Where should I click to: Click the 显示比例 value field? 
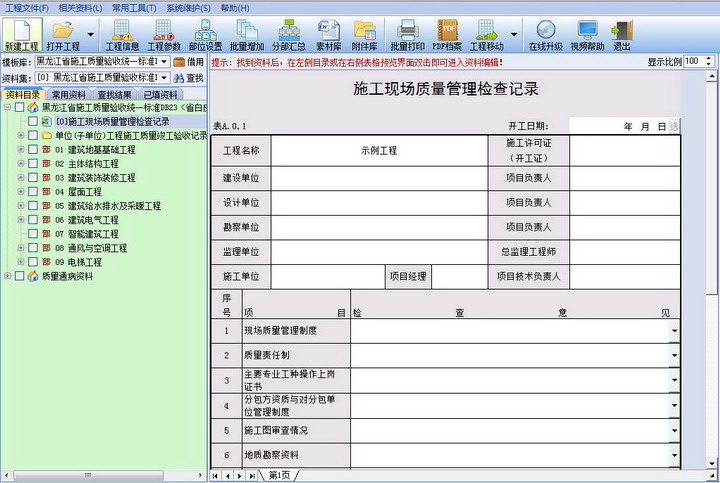pyautogui.click(x=693, y=61)
